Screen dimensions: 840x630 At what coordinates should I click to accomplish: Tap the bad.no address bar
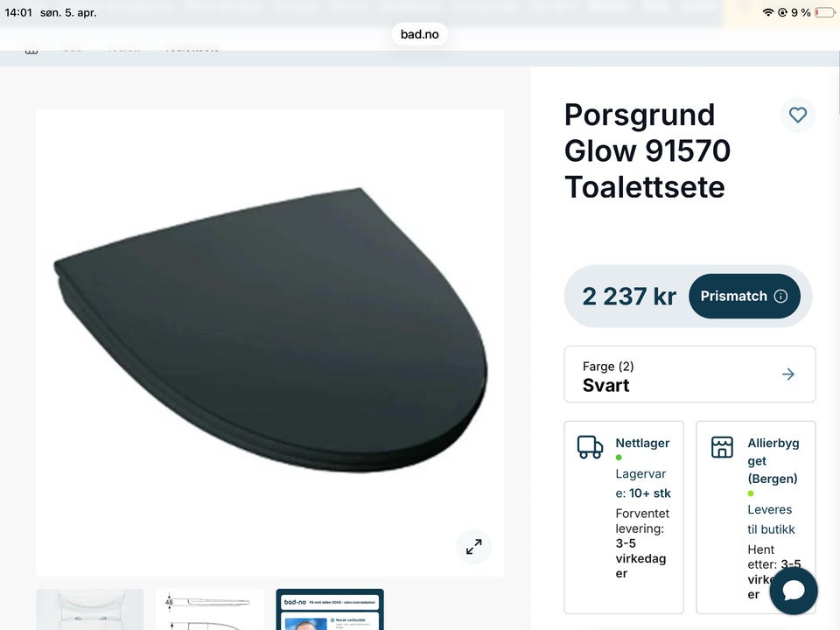tap(419, 34)
